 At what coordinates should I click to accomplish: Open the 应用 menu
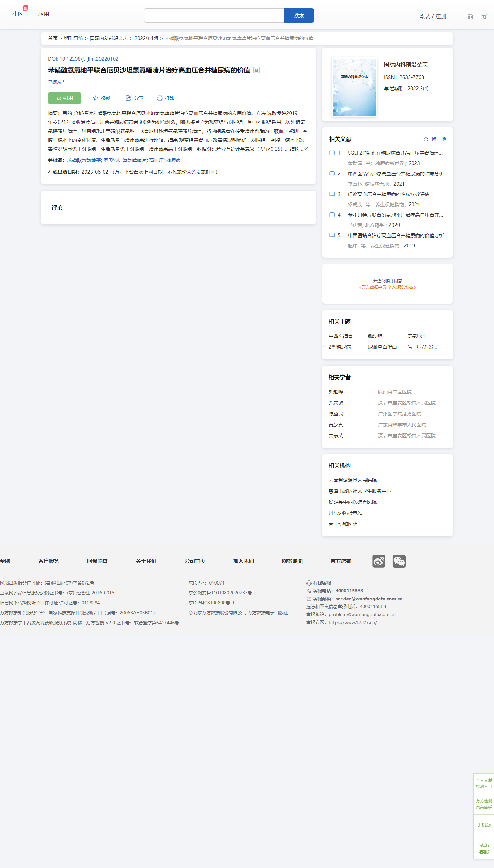tap(44, 14)
